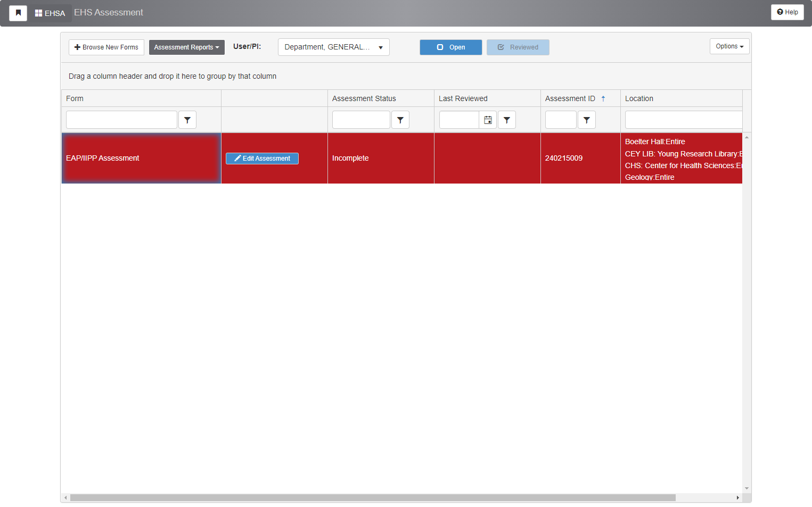The width and height of the screenshot is (812, 507).
Task: Click the vertical scrollbar down arrow
Action: [747, 488]
